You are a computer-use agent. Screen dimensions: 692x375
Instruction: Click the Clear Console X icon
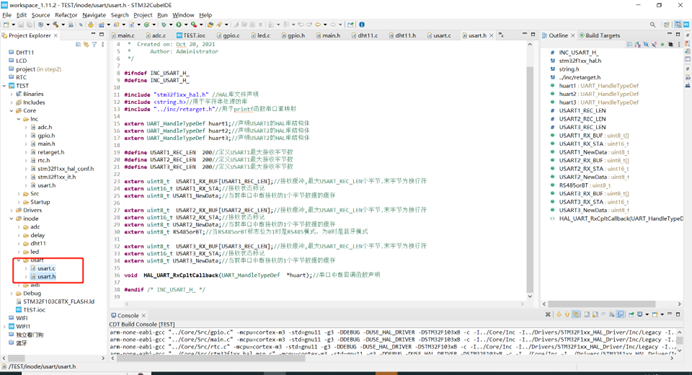pyautogui.click(x=548, y=315)
